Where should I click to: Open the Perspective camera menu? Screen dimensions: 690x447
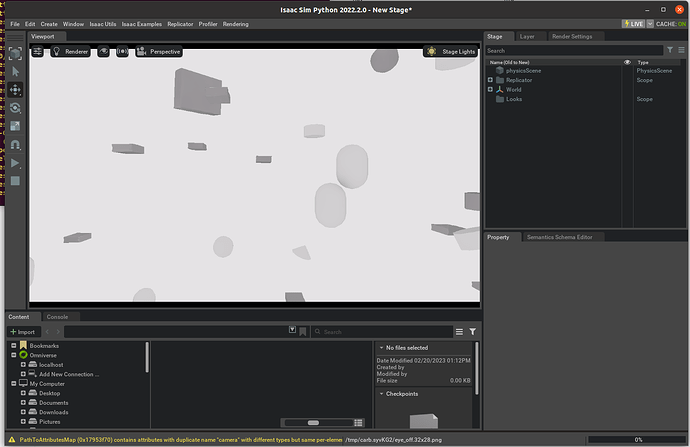coord(159,51)
